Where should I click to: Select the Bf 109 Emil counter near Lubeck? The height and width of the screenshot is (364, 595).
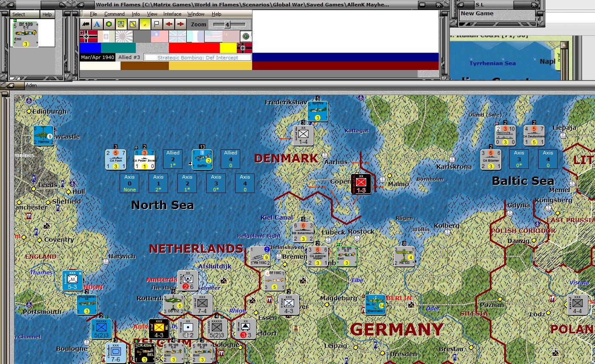pos(347,256)
